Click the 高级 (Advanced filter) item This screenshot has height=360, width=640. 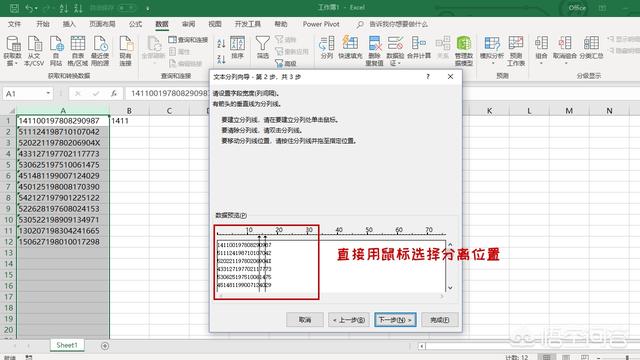[285, 63]
